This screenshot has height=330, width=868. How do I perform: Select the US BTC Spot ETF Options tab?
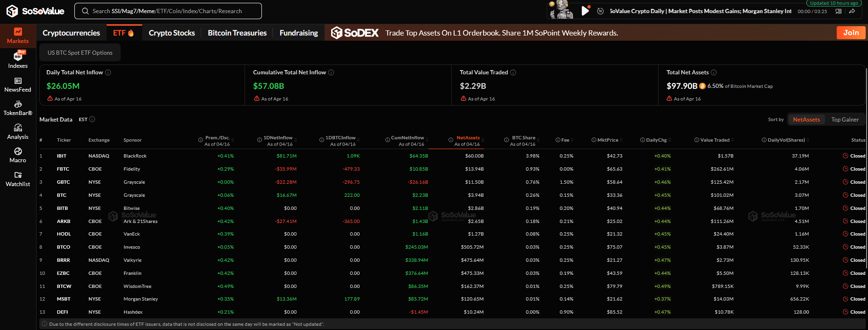(x=80, y=53)
